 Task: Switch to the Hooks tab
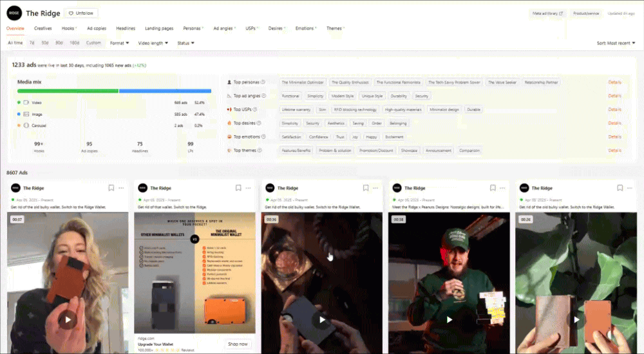coord(69,28)
